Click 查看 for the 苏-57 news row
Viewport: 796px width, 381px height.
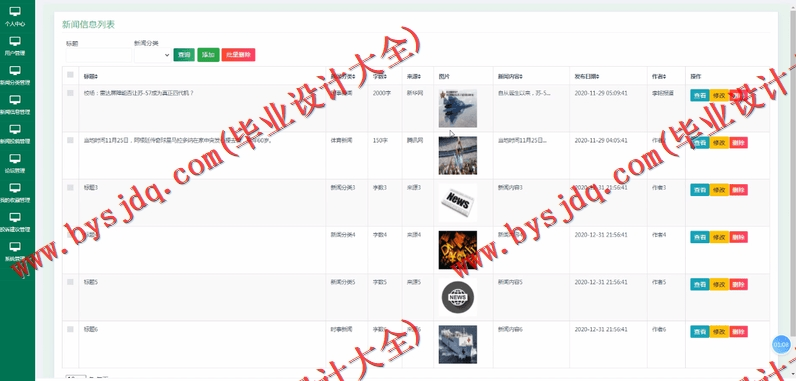pos(700,95)
